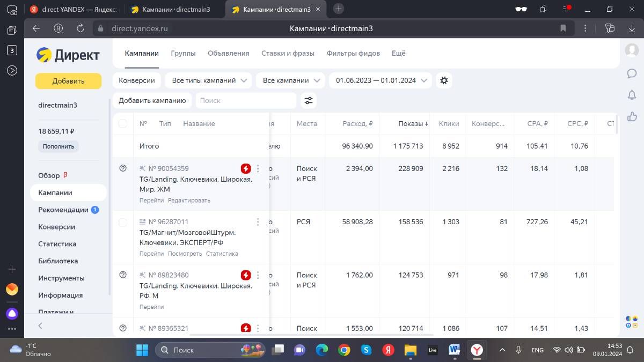Viewport: 644px width, 362px height.
Task: Click question mark icon beside campaign 89823480
Action: click(x=123, y=275)
